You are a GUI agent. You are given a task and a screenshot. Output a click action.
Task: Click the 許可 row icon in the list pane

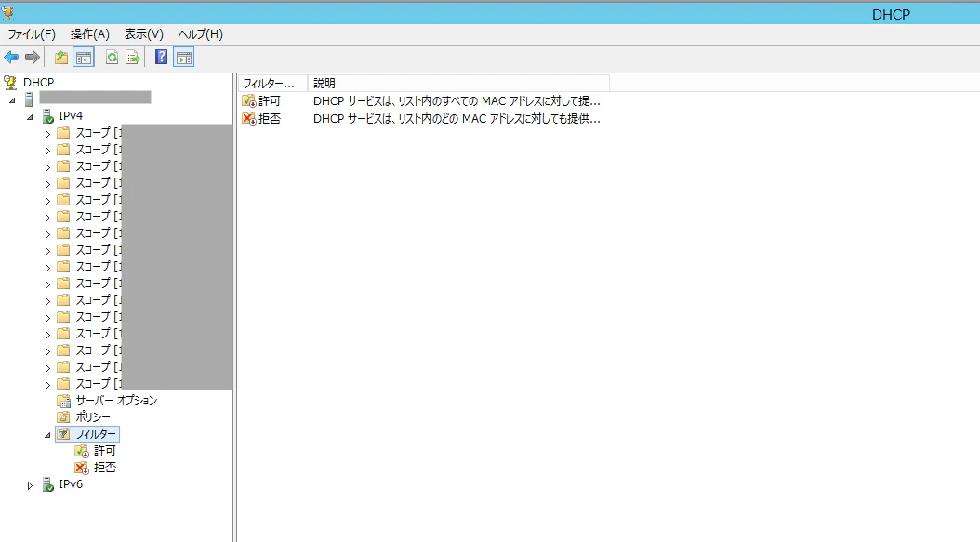coord(249,101)
